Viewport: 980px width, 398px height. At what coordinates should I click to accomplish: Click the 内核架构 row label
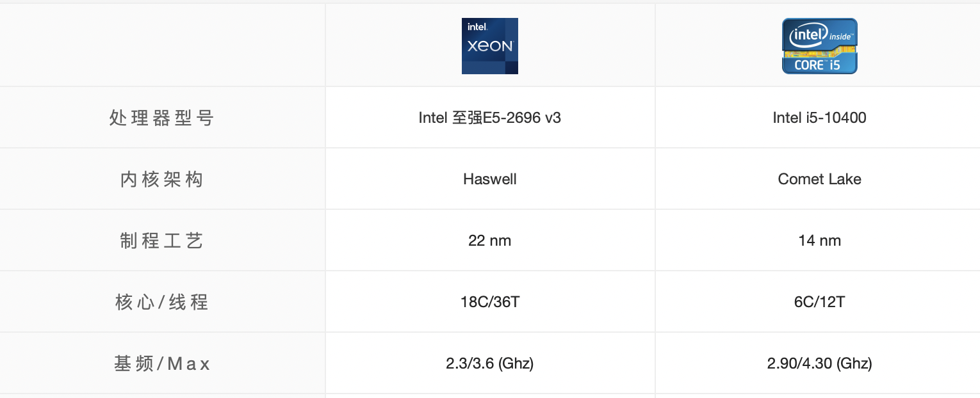pyautogui.click(x=161, y=179)
